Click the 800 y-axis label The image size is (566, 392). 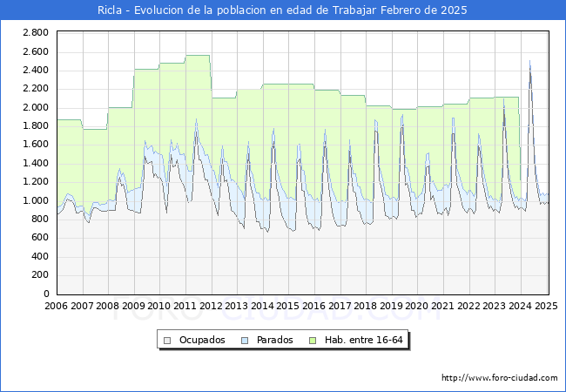tap(39, 220)
